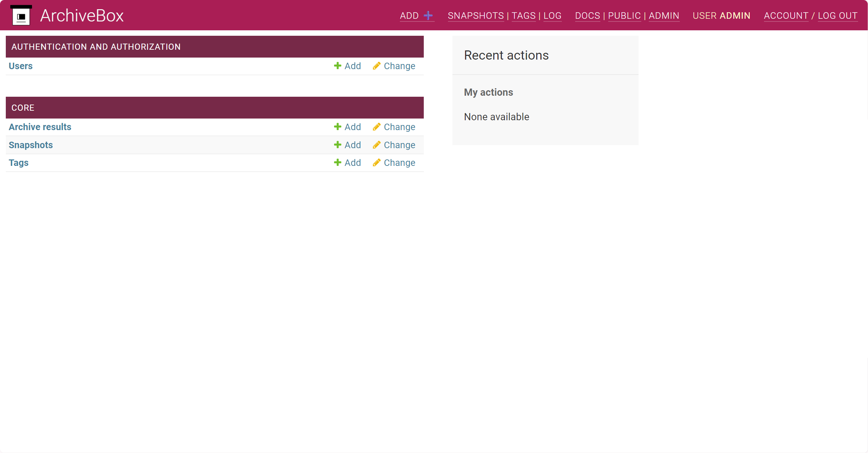This screenshot has height=453, width=868.
Task: Click pencil icon in Tags row
Action: (x=377, y=162)
